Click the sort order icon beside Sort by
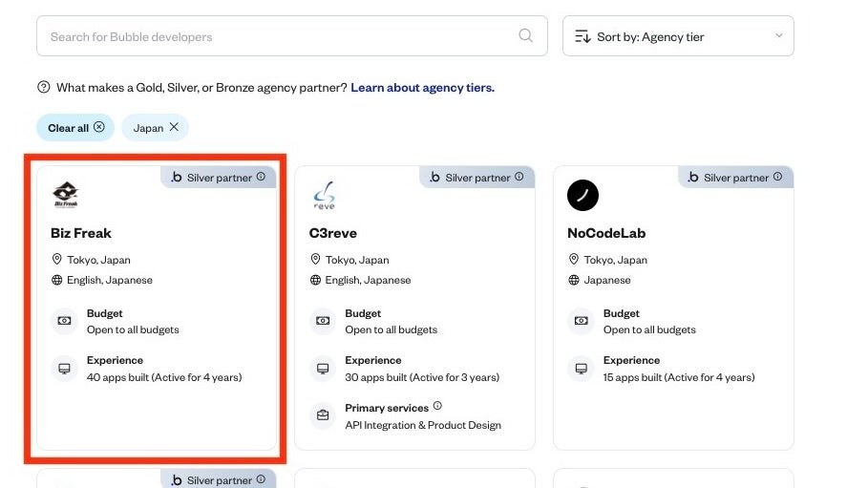 [x=582, y=36]
